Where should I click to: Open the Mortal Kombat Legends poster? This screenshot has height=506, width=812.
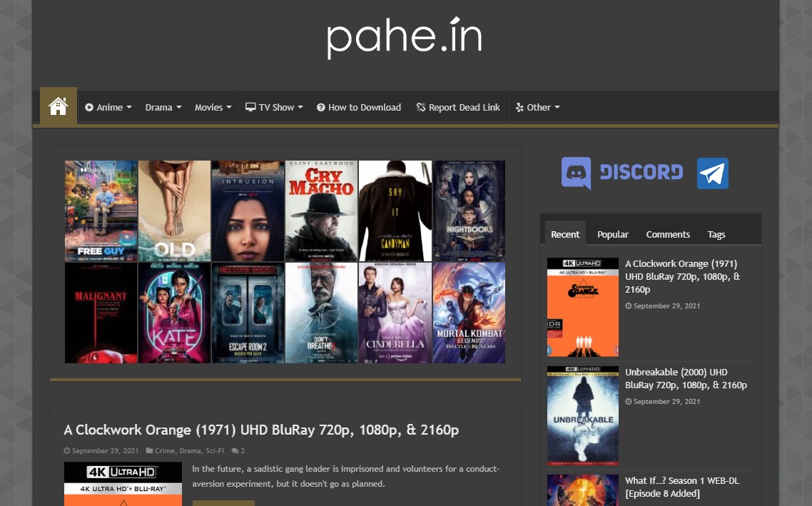(469, 313)
